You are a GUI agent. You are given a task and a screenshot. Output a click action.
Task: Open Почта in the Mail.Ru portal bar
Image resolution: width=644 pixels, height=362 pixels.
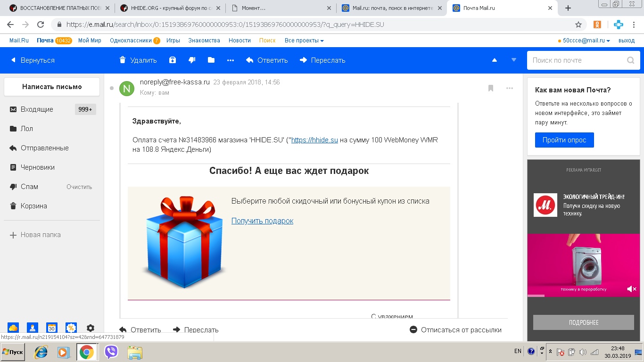pyautogui.click(x=45, y=41)
